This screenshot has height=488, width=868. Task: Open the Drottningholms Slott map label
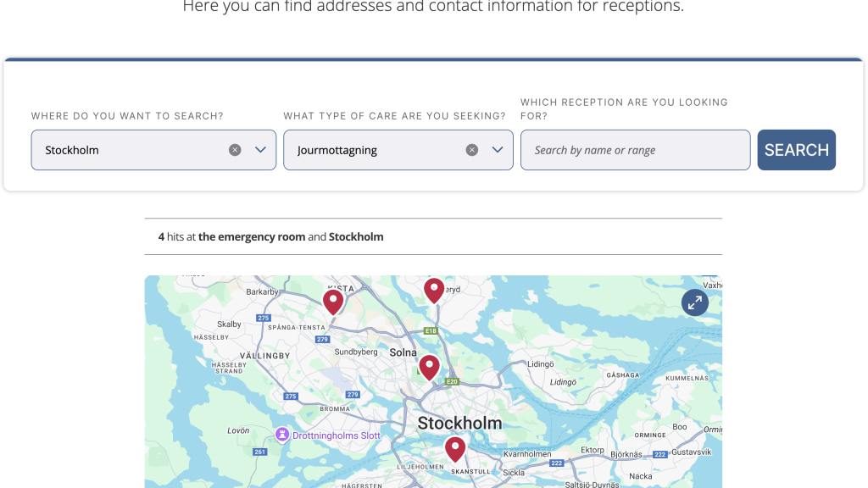[336, 435]
